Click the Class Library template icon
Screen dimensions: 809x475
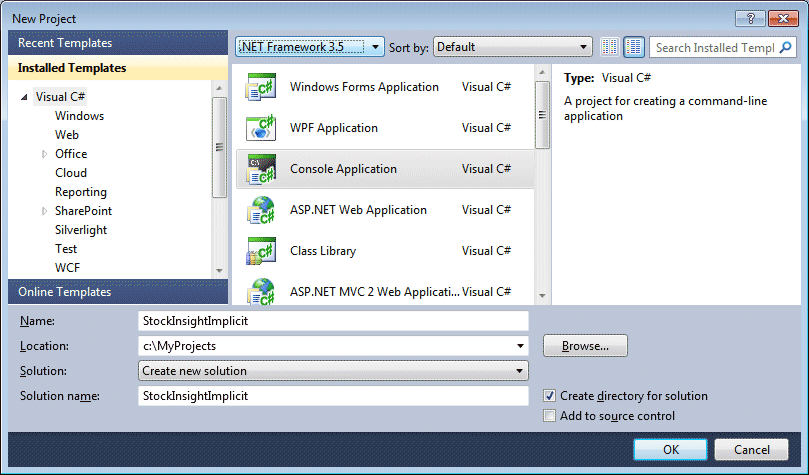[x=260, y=252]
